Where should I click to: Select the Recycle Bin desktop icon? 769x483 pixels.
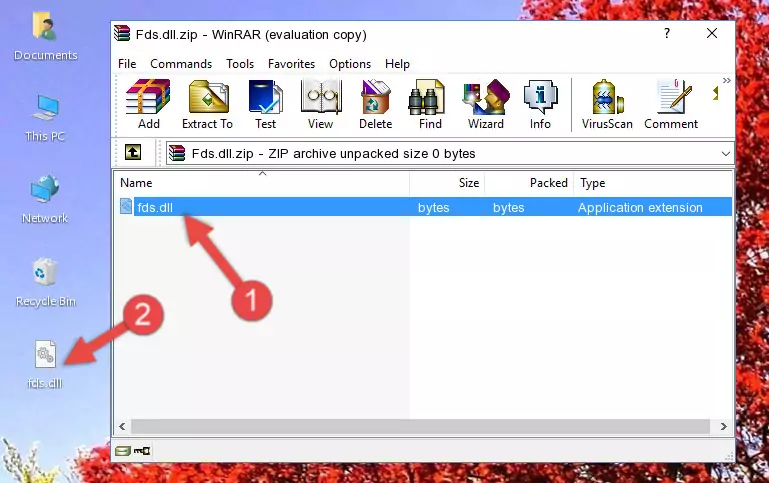pyautogui.click(x=46, y=283)
